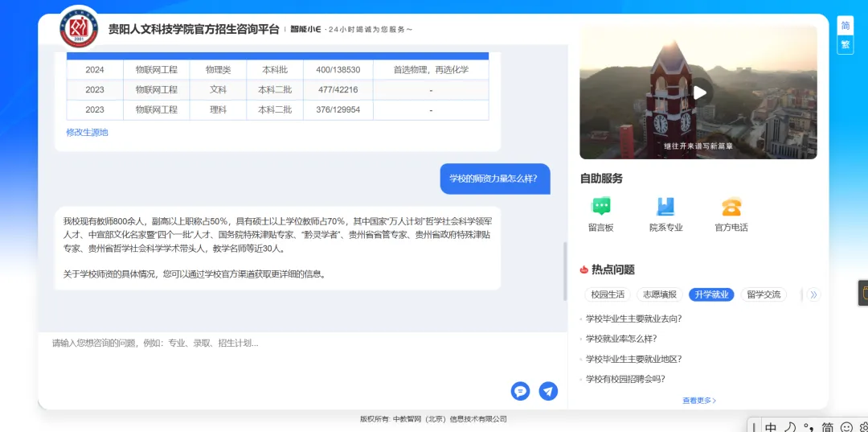The image size is (868, 432).
Task: Click the 智能小E assistant label
Action: point(306,29)
